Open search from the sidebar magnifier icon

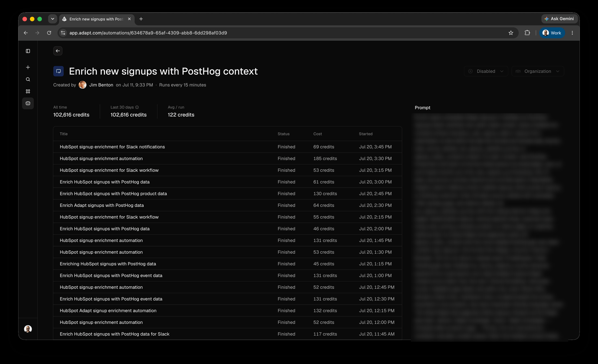(28, 79)
